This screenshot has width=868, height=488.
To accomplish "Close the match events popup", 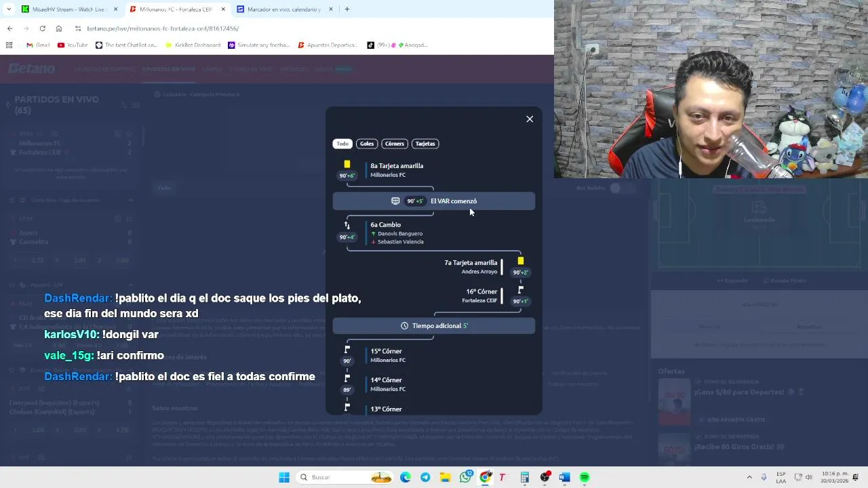I will [530, 119].
